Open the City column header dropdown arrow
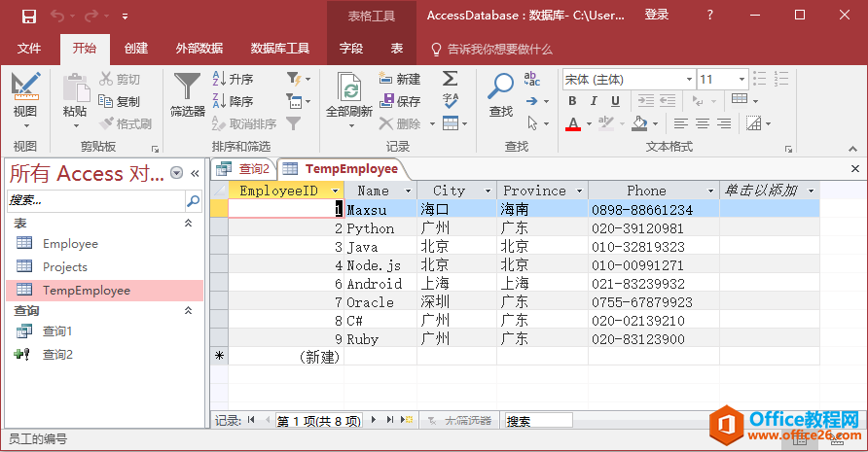Screen dimensions: 868x452 [488, 191]
